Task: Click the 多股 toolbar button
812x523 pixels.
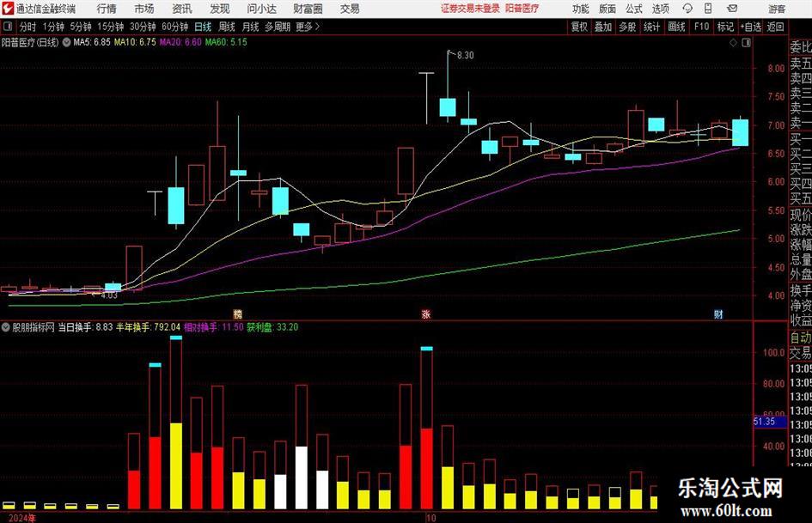Action: click(x=627, y=27)
